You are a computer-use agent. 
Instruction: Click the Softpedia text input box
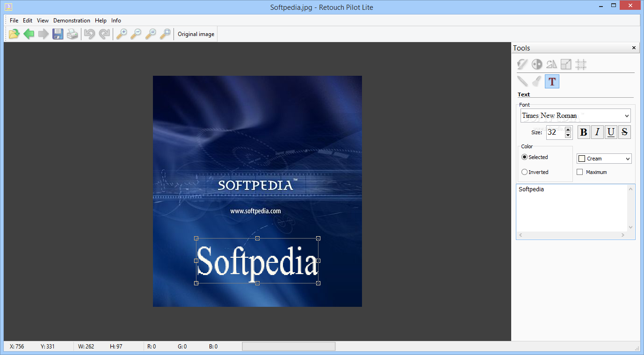point(572,208)
